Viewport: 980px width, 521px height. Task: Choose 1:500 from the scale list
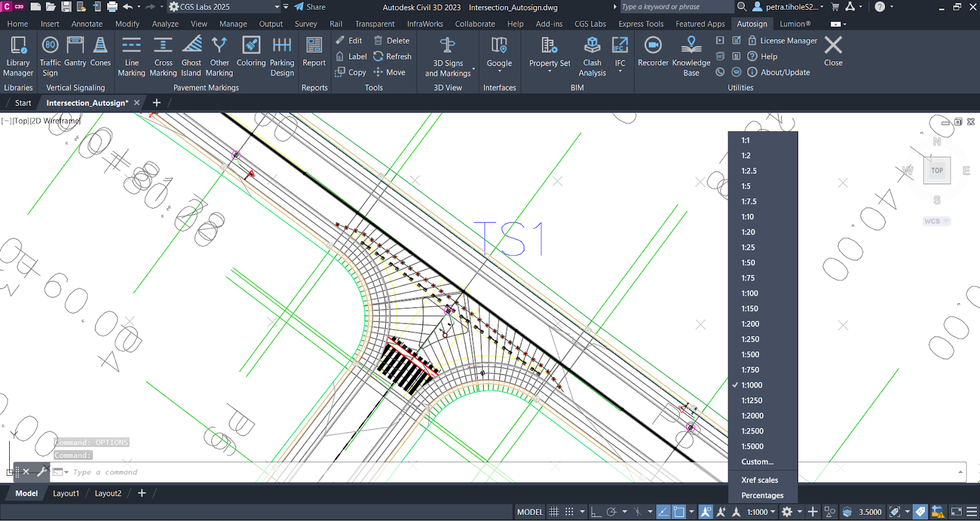(750, 354)
